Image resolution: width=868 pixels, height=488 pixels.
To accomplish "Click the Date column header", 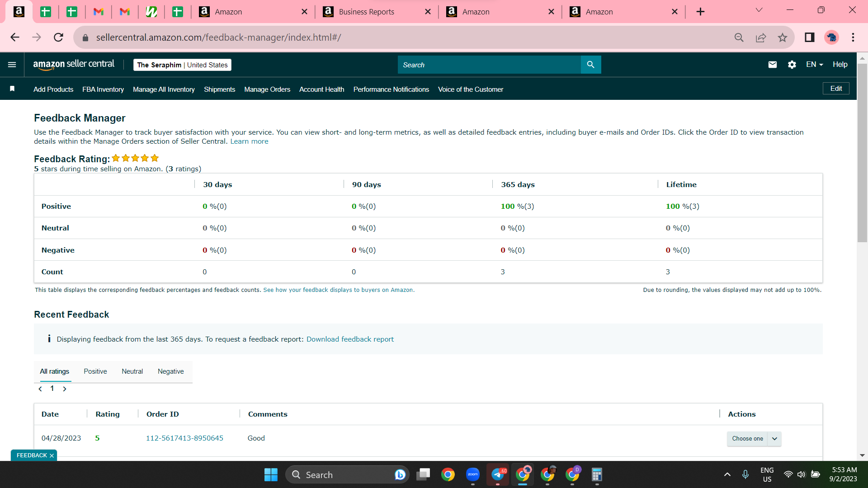I will [50, 414].
